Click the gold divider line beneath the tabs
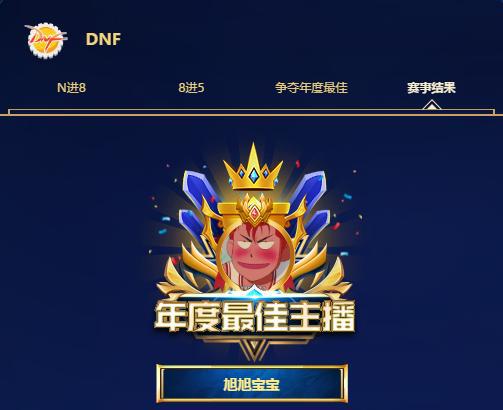The width and height of the screenshot is (503, 410). [251, 115]
